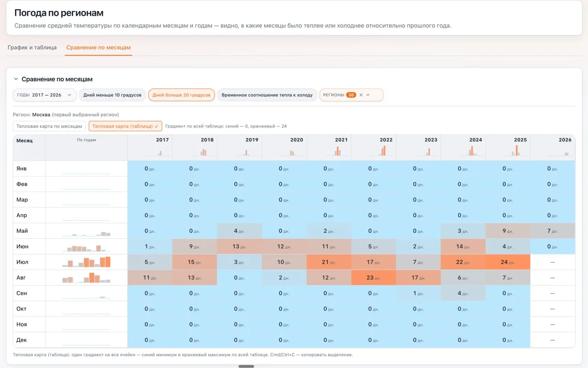This screenshot has width=588, height=368.
Task: Collapse the Сравнение по месяцам section chevron
Action: (x=16, y=79)
